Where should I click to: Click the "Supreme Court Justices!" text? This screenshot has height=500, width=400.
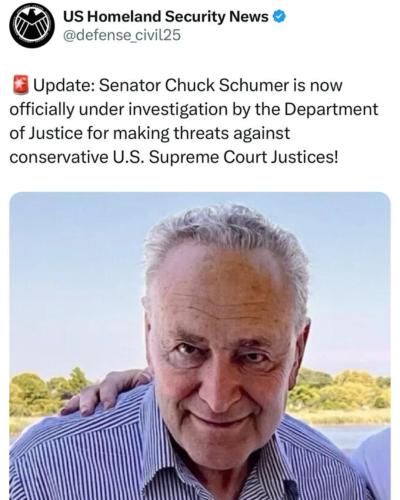coord(243,157)
